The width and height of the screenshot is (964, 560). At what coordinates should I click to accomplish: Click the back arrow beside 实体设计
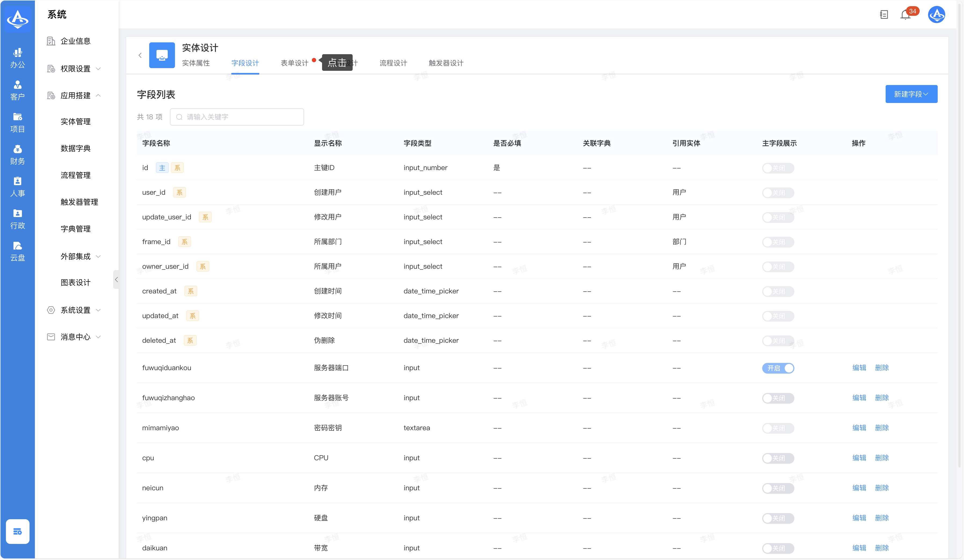tap(140, 56)
